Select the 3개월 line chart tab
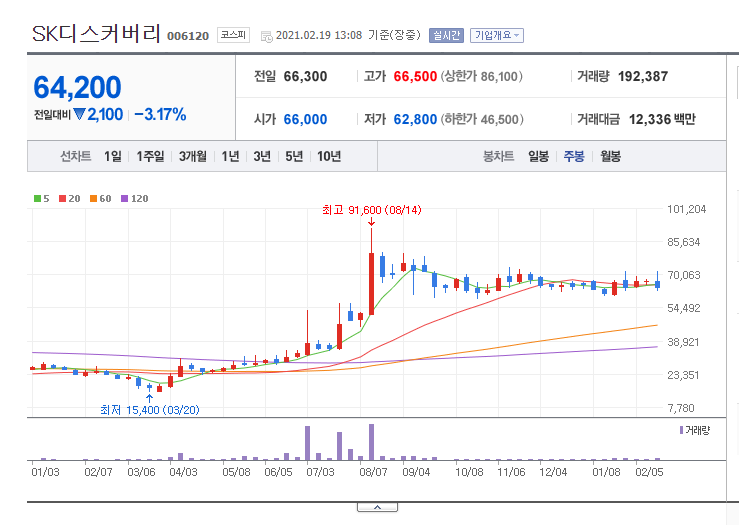Image resolution: width=739 pixels, height=525 pixels. pyautogui.click(x=193, y=156)
